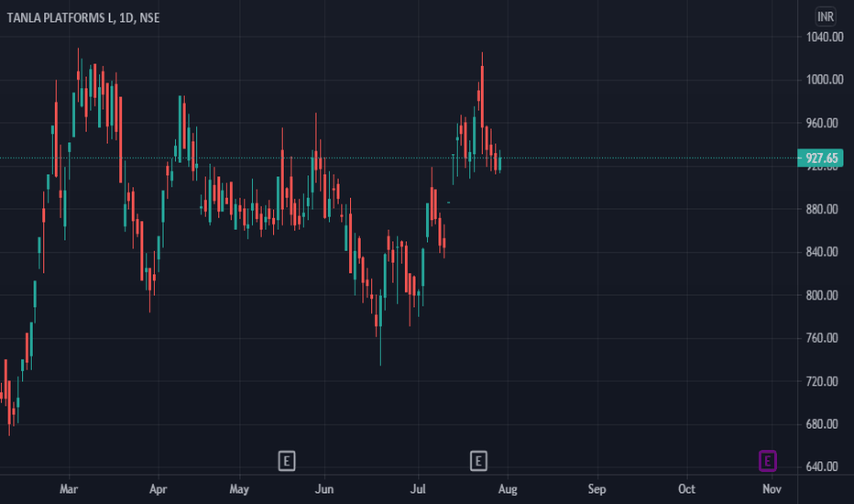Viewport: 854px width, 504px height.
Task: Click the Jul label on time axis
Action: 418,489
